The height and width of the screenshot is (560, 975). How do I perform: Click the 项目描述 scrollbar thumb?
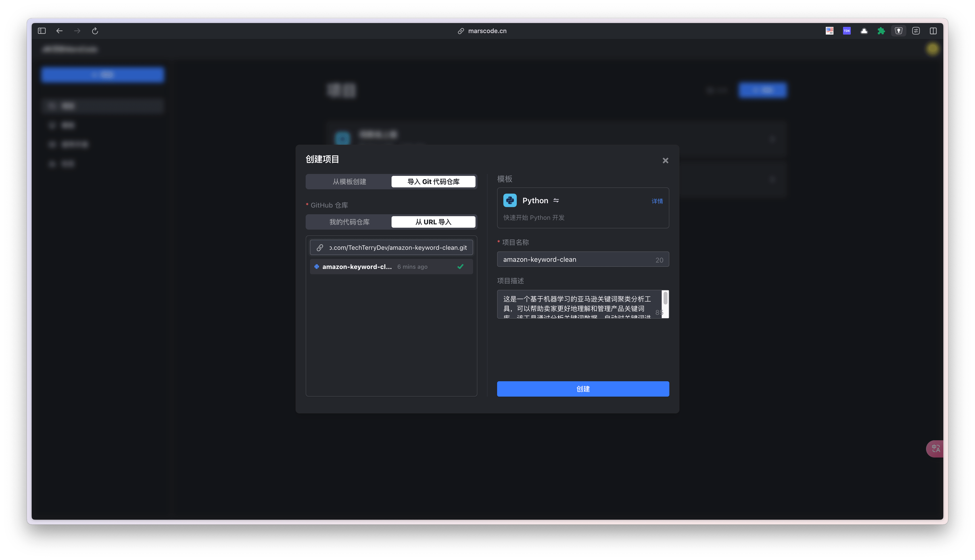pos(665,298)
